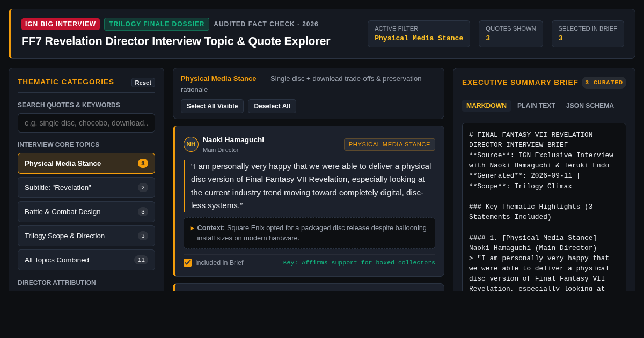
Task: Click the "AUDITED FACT CHECK · 2026" label
Action: point(266,24)
